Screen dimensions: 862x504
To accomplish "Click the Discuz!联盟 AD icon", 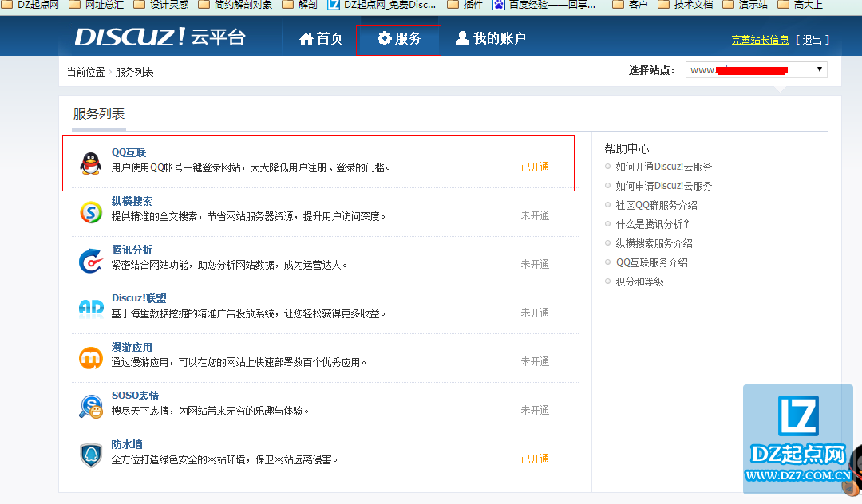I will (x=91, y=309).
